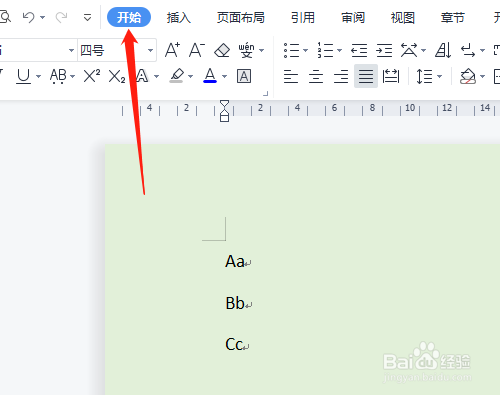Open the line spacing dropdown arrow
This screenshot has height=395, width=500.
[x=439, y=76]
